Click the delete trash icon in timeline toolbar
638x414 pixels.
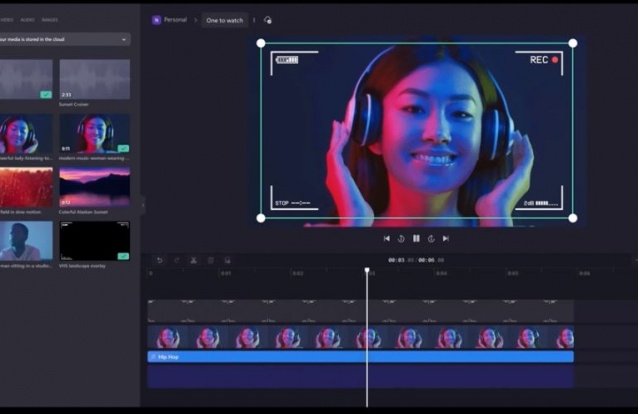coord(210,260)
